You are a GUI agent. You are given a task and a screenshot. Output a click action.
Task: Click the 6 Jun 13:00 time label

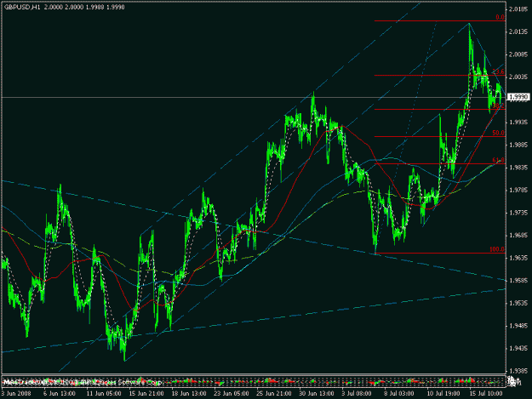59,394
